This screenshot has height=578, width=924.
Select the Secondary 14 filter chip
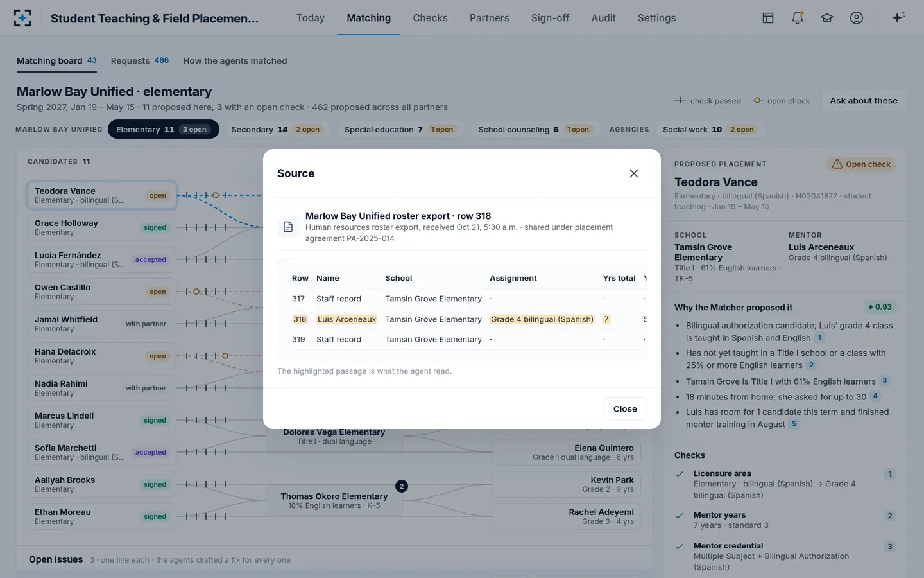(x=276, y=130)
